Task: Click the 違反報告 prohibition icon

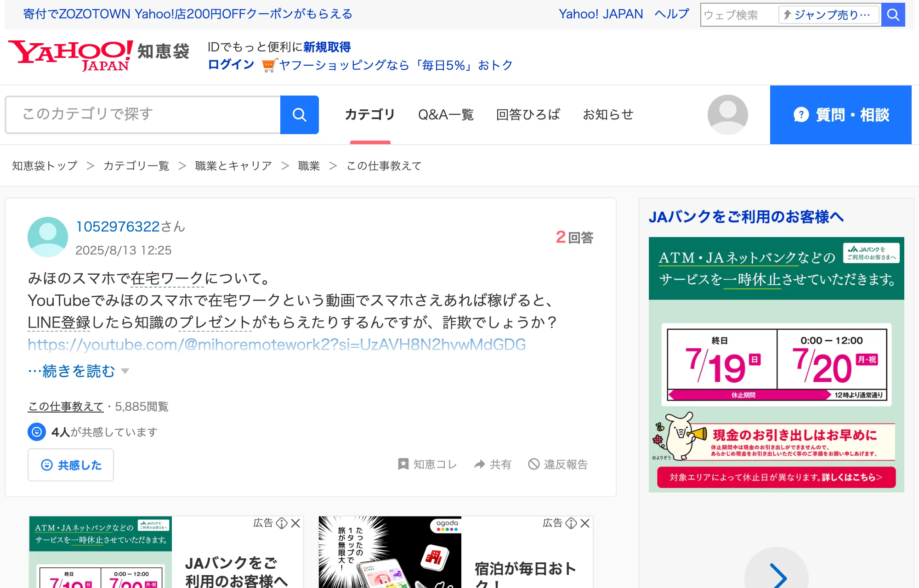Action: (x=533, y=464)
